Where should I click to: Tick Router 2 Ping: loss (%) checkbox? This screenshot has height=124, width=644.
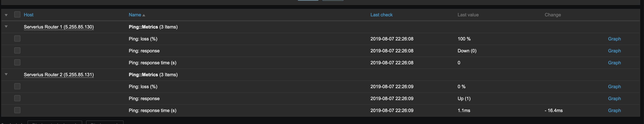coord(17,86)
